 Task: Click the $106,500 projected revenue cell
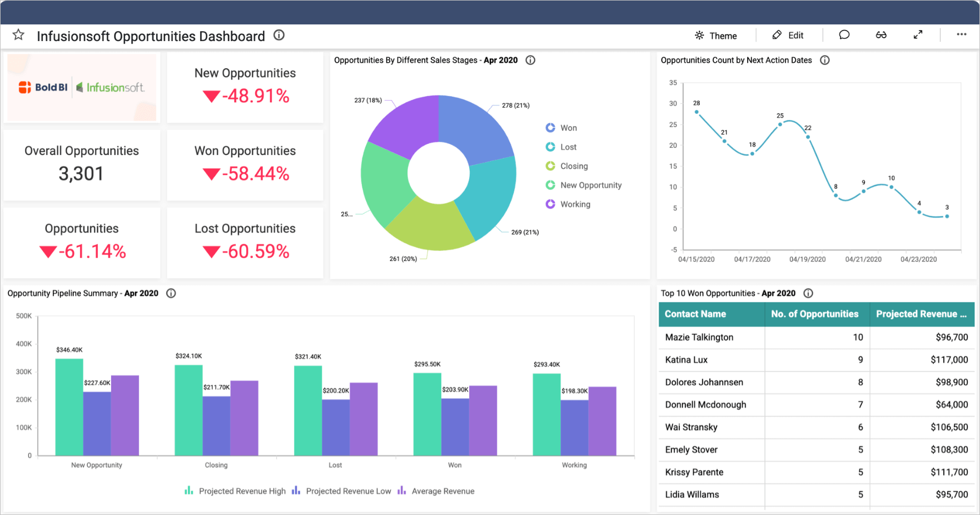tap(922, 427)
